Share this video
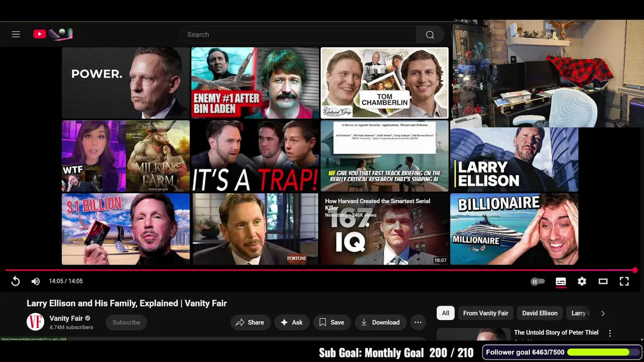Screen dimensions: 644x362 (x=250, y=322)
